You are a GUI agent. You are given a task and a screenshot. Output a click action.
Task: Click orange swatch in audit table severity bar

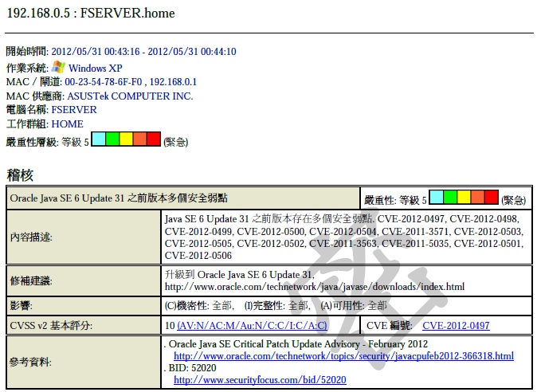[x=477, y=198]
